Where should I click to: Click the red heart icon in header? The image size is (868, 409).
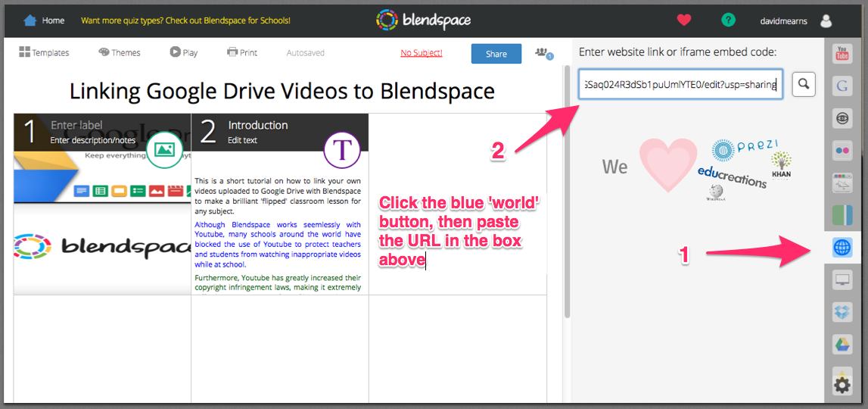684,20
